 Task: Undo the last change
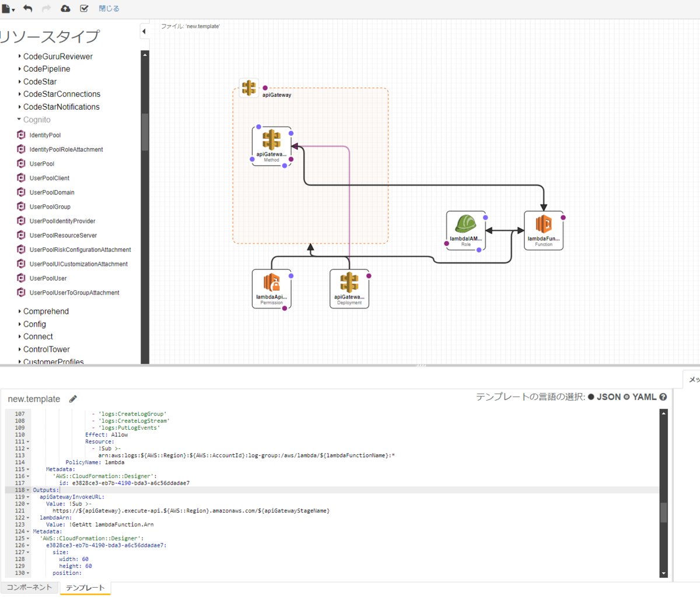point(28,8)
